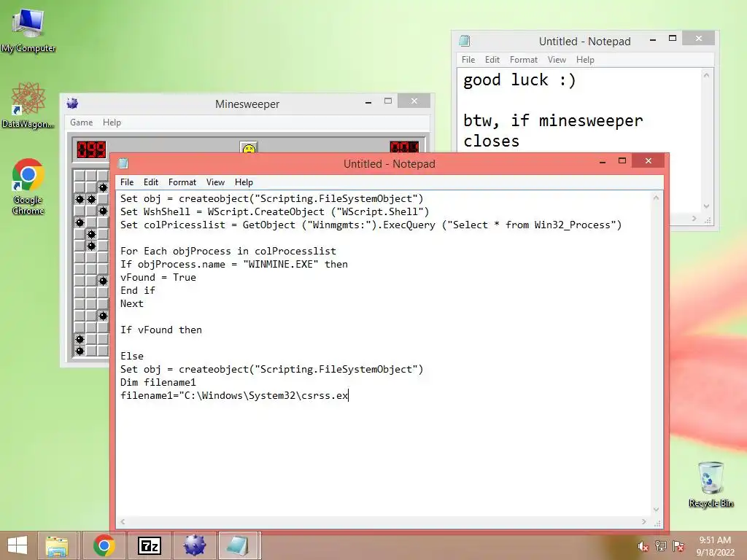Click the network tray icon

coord(661,545)
